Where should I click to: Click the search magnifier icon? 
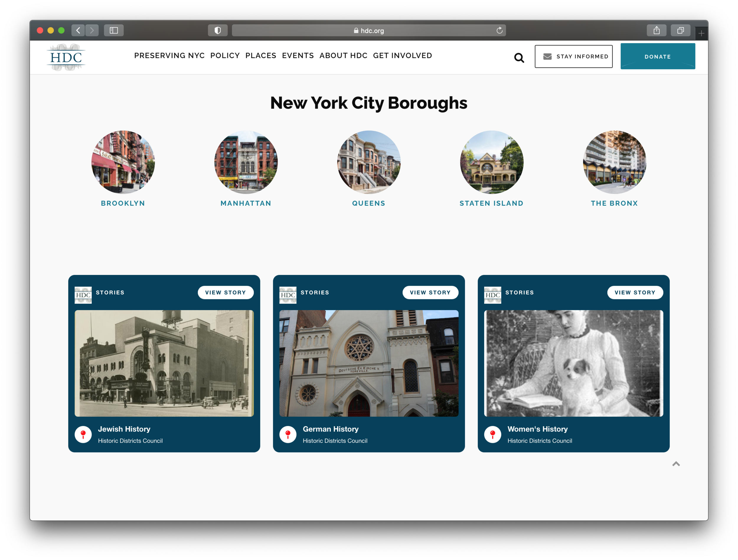point(519,58)
